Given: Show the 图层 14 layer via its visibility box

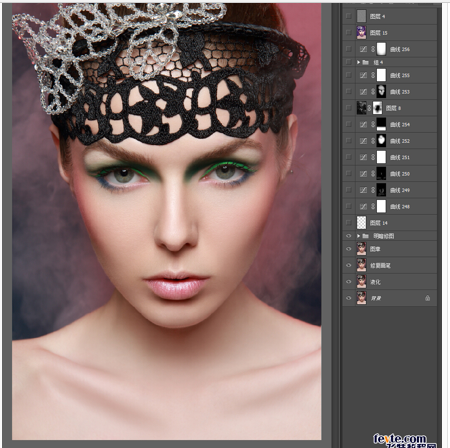Looking at the screenshot, I should [349, 223].
